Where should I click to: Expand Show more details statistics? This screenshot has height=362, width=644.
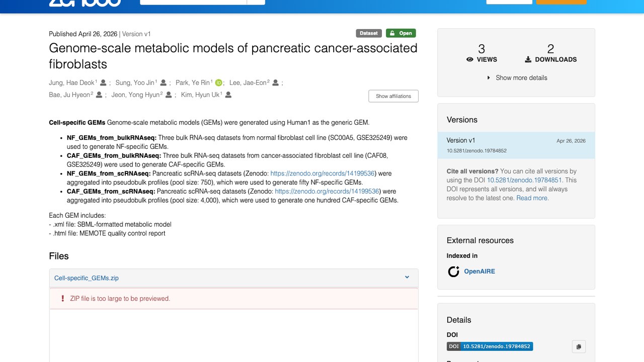[x=517, y=78]
